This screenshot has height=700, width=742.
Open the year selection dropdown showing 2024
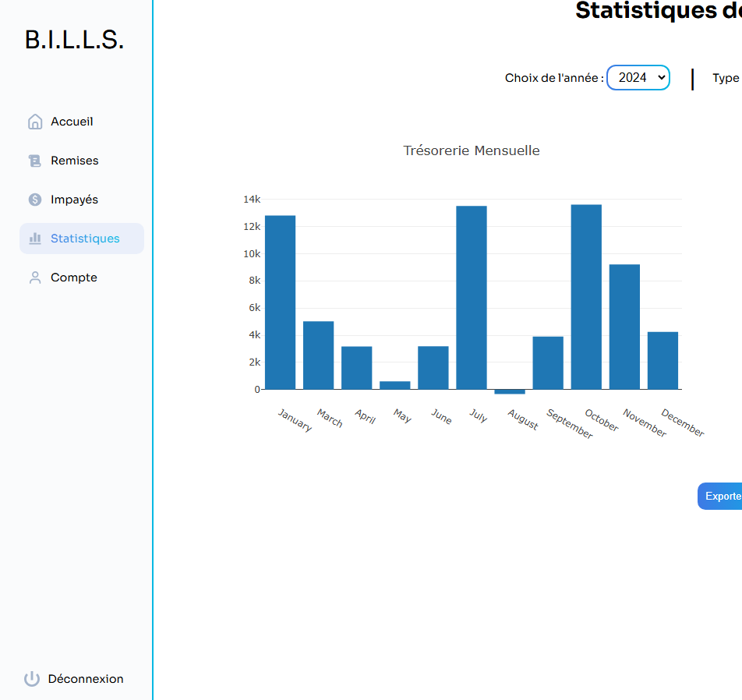tap(638, 78)
